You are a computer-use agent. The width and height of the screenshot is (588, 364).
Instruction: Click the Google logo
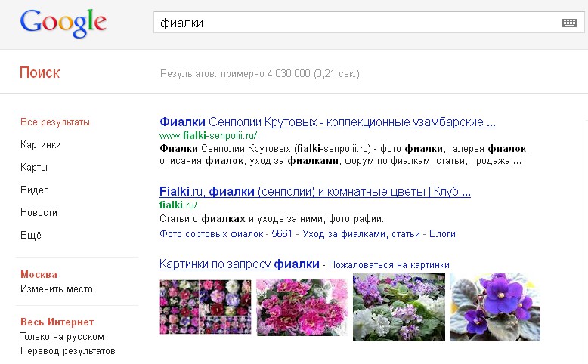(x=63, y=23)
